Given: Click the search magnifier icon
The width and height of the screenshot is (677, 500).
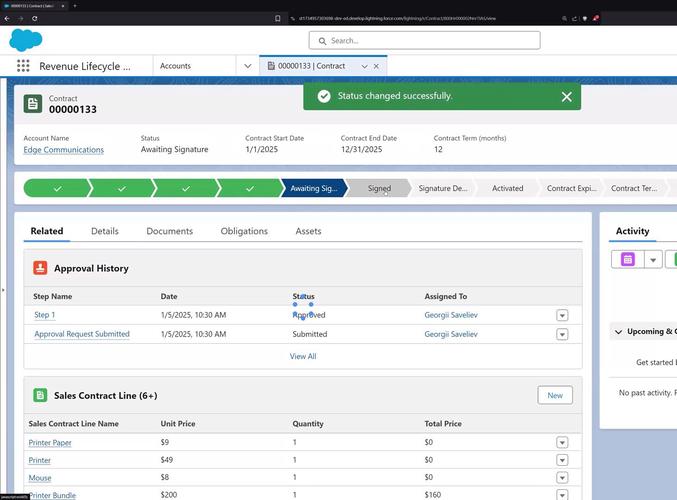Looking at the screenshot, I should (322, 41).
